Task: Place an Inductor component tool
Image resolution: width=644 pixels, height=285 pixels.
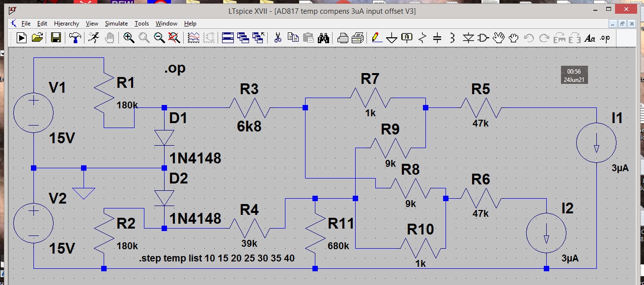Action: (x=452, y=38)
